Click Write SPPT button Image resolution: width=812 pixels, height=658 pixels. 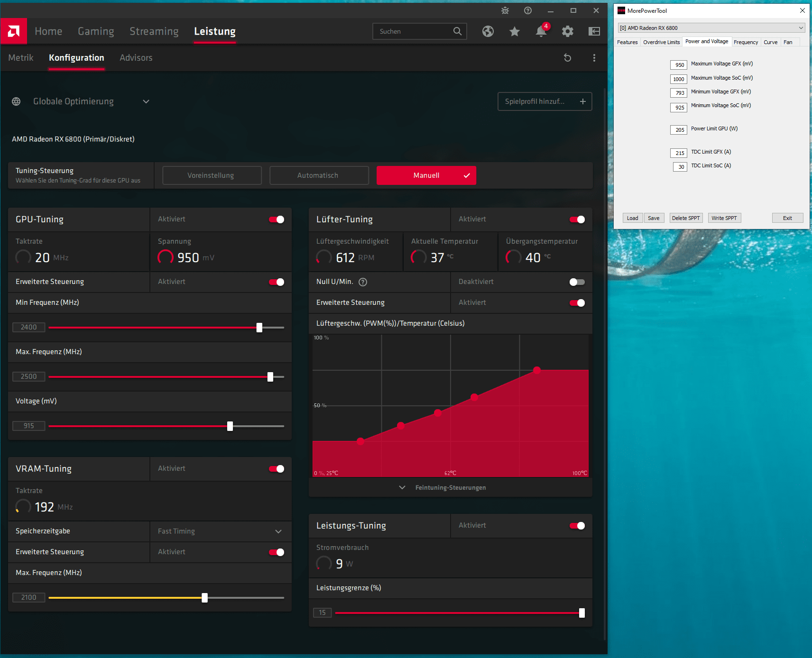click(724, 218)
